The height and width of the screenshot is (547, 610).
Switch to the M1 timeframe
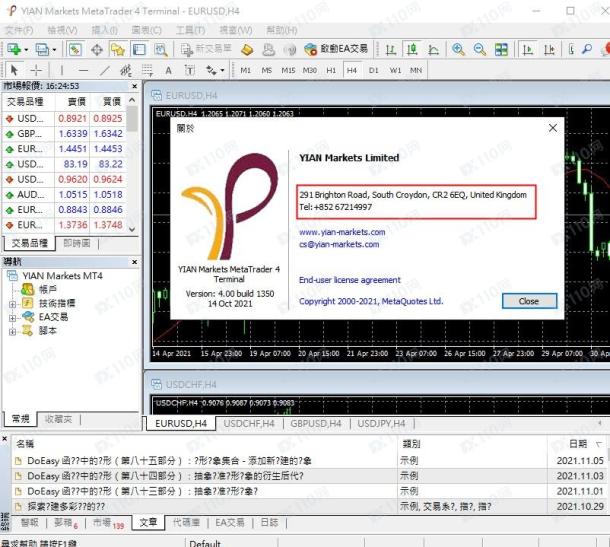(x=245, y=70)
